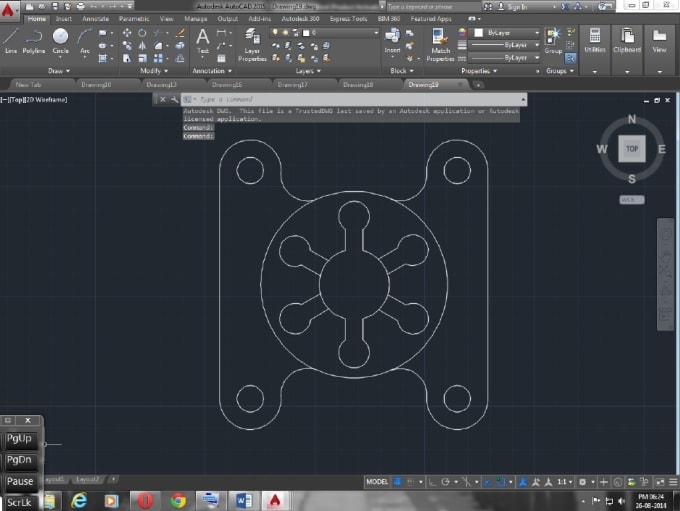This screenshot has width=680, height=511.
Task: Open the Annotate ribbon tab
Action: click(x=96, y=19)
